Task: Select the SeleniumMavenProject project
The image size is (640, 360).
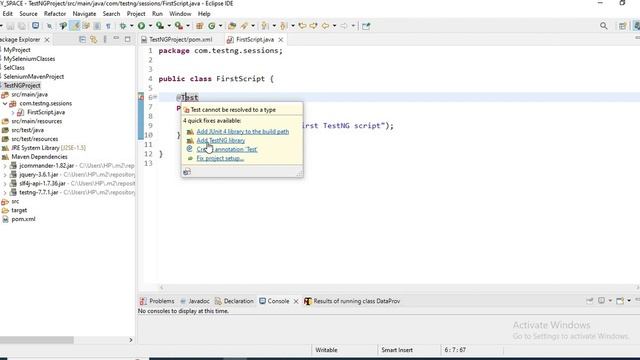Action: pos(33,77)
